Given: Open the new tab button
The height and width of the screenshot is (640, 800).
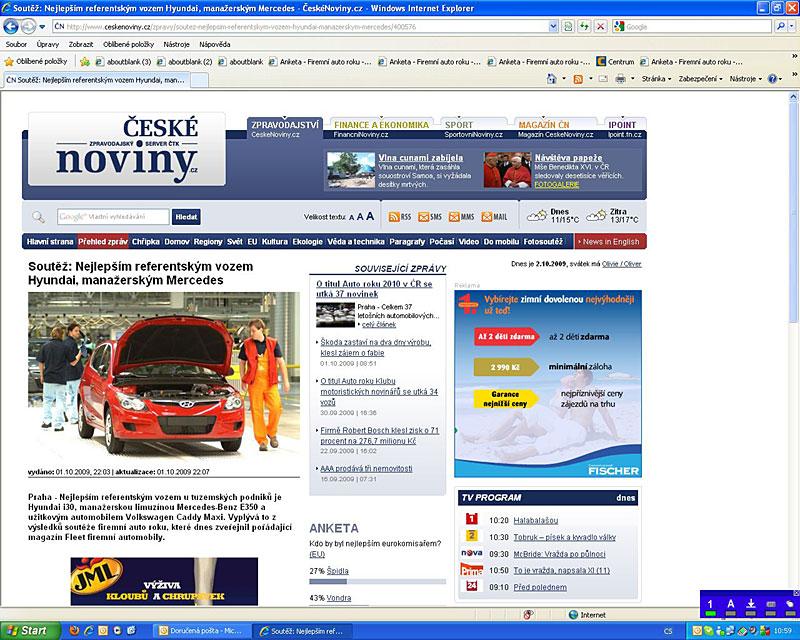Looking at the screenshot, I should 199,80.
